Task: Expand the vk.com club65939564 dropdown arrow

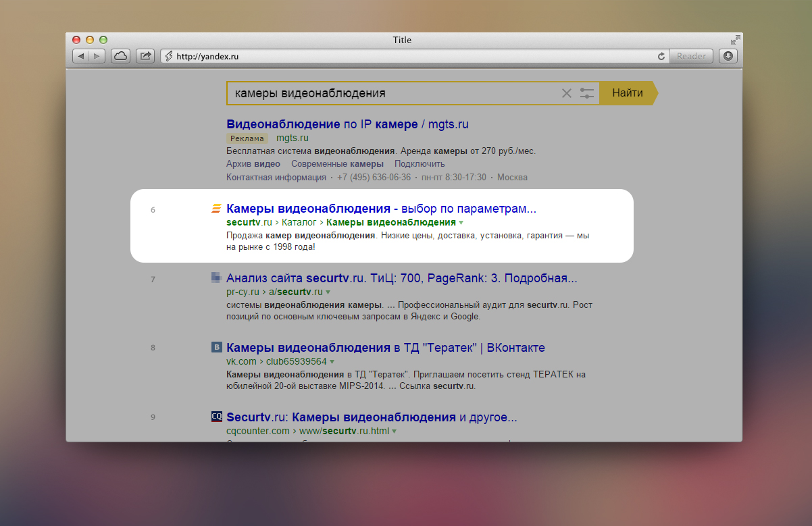Action: click(x=332, y=362)
